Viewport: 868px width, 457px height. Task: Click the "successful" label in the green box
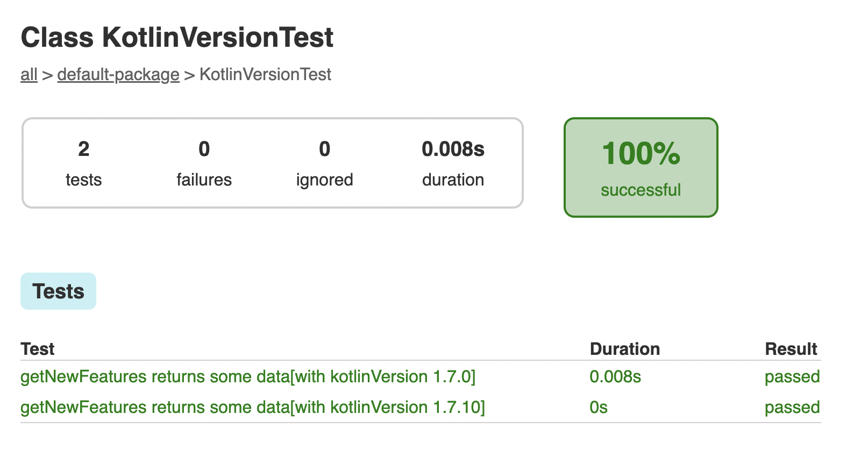(x=641, y=190)
